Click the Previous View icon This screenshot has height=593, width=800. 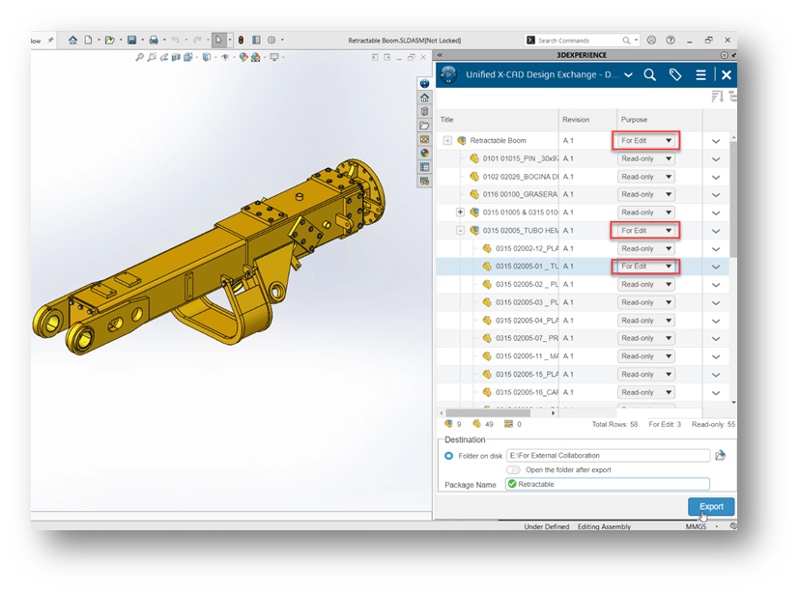tap(164, 57)
